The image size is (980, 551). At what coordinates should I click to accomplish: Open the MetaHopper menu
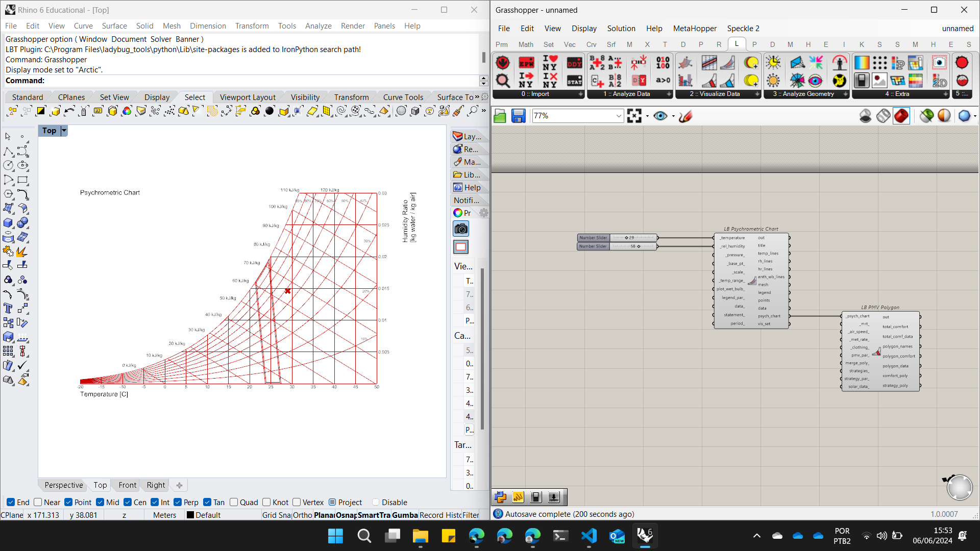695,29
